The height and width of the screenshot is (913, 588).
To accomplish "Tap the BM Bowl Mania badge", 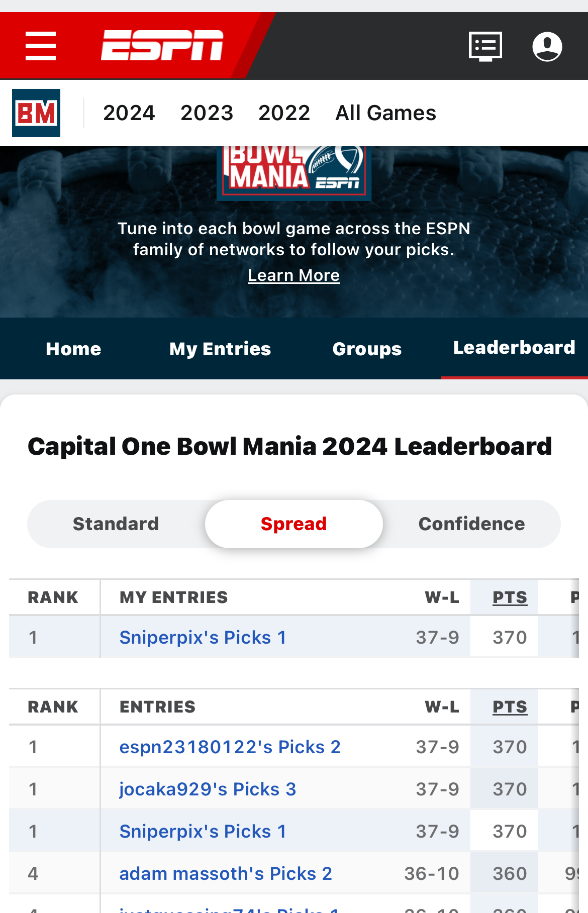I will [36, 113].
